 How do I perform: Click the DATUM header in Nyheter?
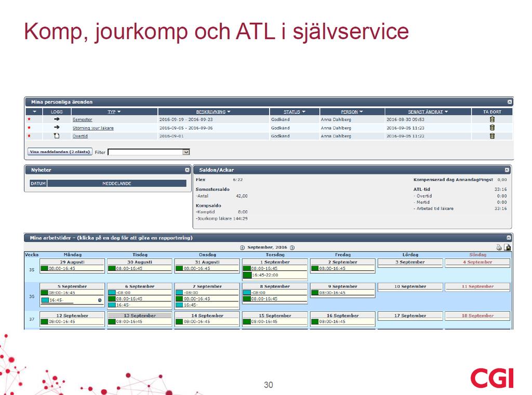38,183
